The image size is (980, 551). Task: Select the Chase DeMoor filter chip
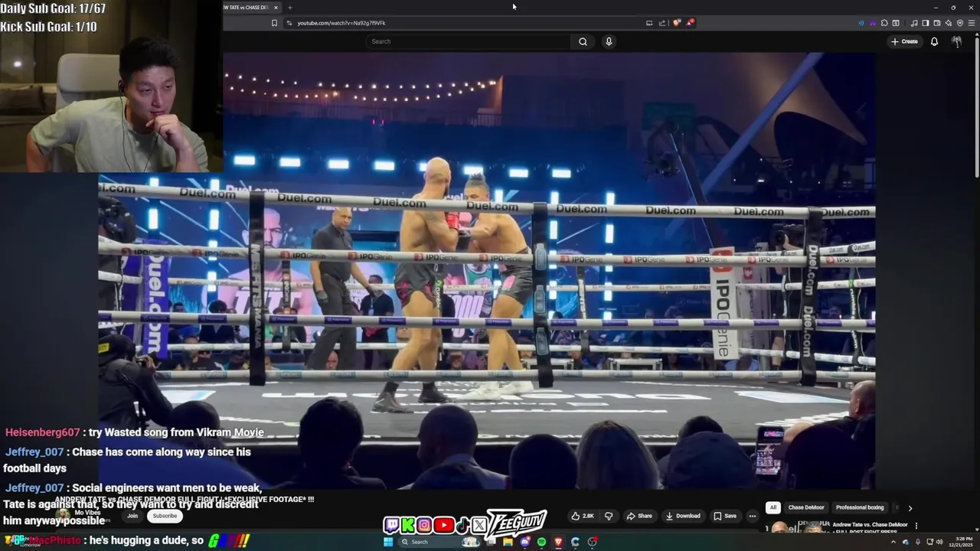pos(806,507)
